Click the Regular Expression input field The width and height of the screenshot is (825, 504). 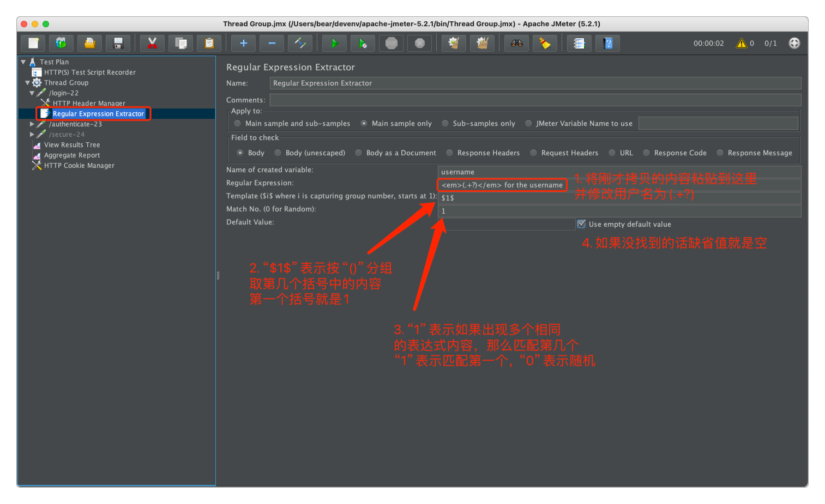pos(619,185)
